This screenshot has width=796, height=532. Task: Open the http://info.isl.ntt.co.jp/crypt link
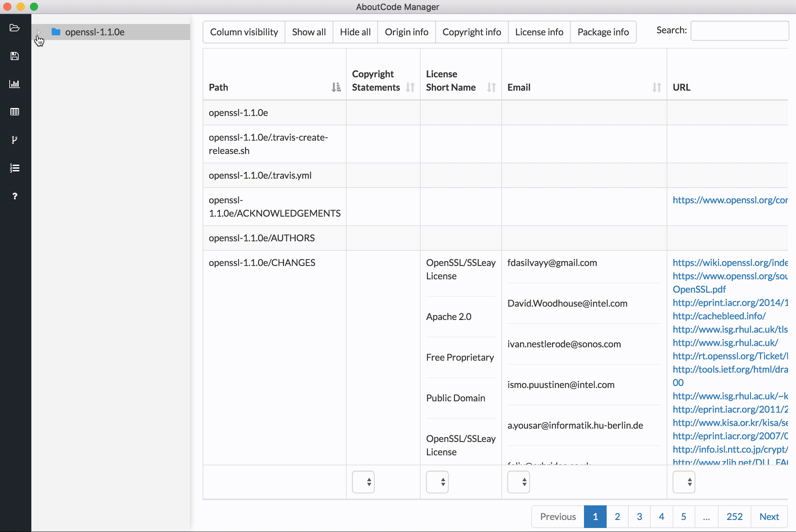[730, 449]
